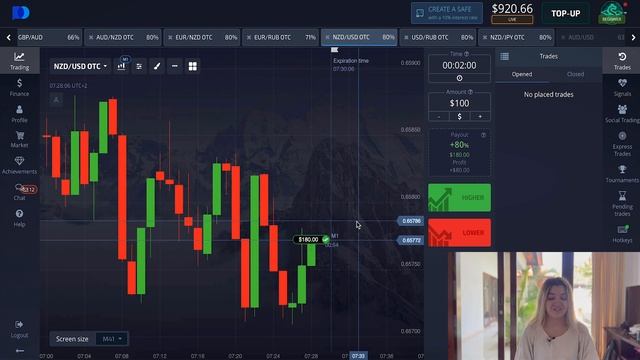Close the EUR/NZD OTC tab

(170, 38)
